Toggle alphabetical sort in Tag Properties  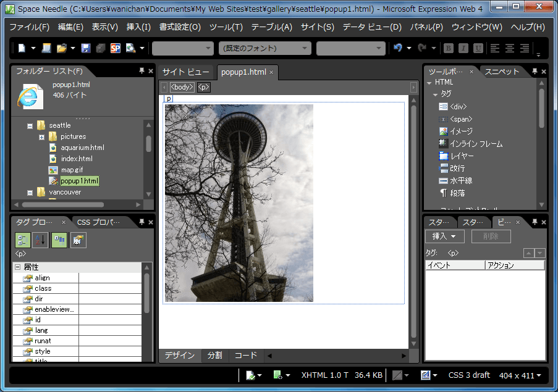point(40,240)
